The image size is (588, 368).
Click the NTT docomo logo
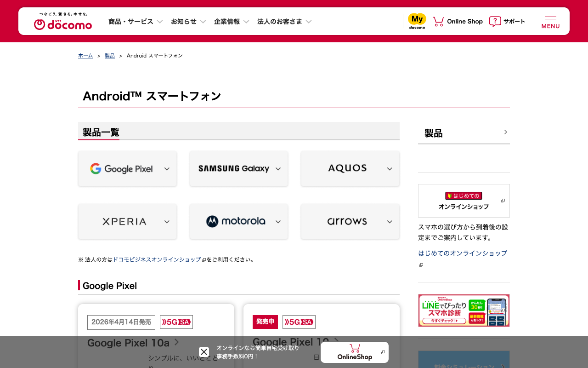(63, 21)
